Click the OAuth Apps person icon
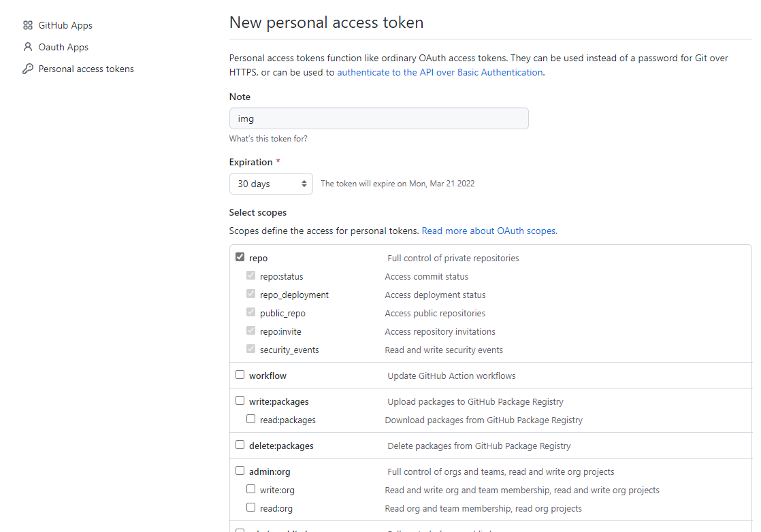Screen dimensions: 761x532 point(28,47)
